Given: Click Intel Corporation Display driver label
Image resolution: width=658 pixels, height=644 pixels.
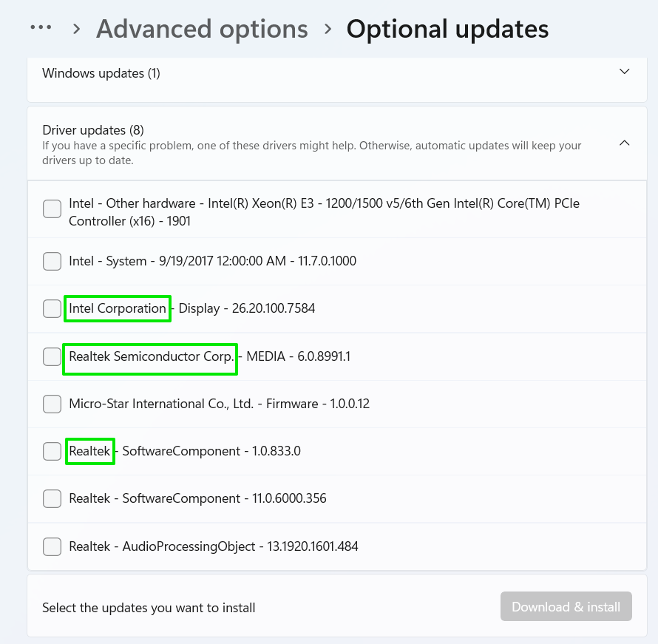Looking at the screenshot, I should [192, 308].
